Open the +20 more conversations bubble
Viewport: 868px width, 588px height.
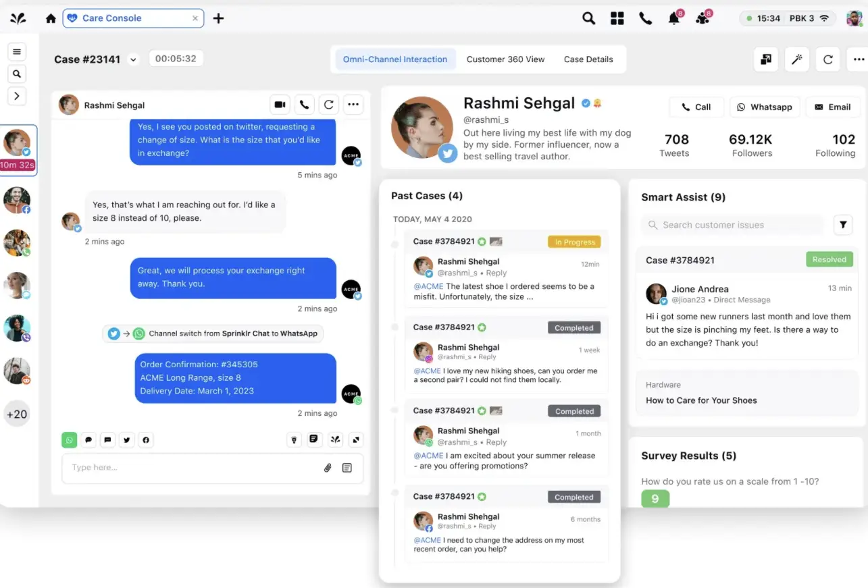click(17, 414)
